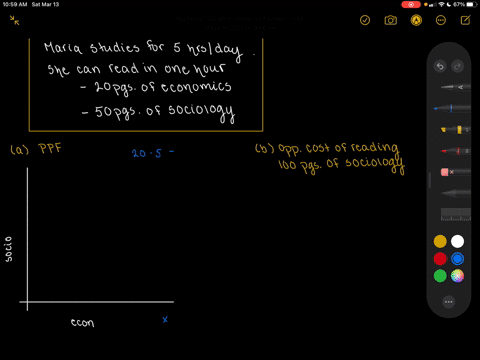Choose the blue color swatch
Image resolution: width=480 pixels, height=360 pixels.
457,259
